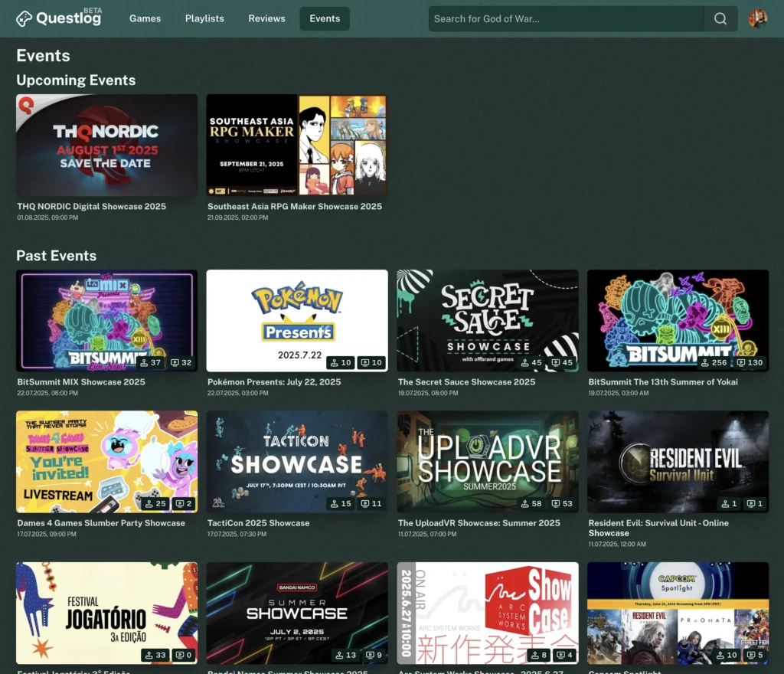Viewport: 784px width, 674px height.
Task: Open the Games menu item
Action: pyautogui.click(x=145, y=19)
